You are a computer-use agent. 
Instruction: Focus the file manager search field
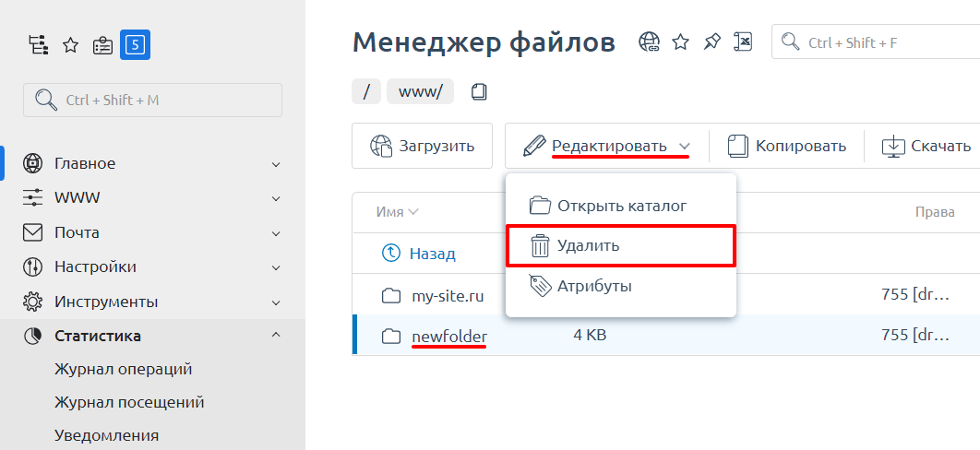[876, 41]
